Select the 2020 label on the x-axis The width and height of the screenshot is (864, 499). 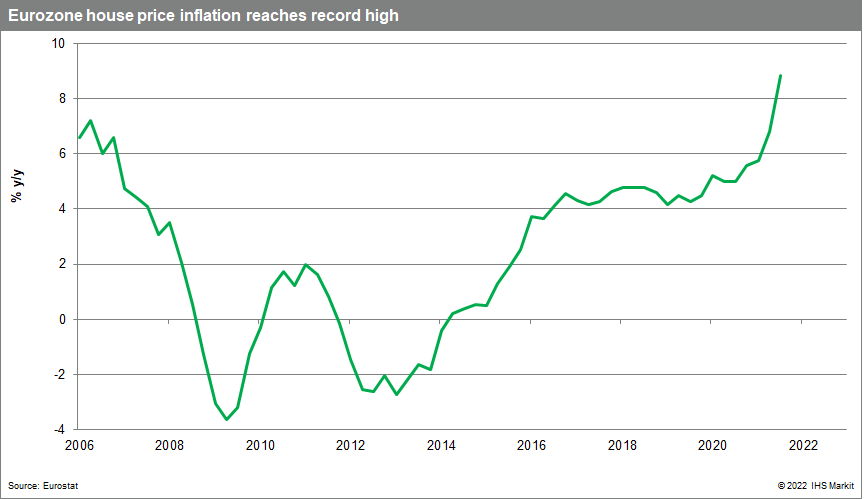[x=712, y=445]
